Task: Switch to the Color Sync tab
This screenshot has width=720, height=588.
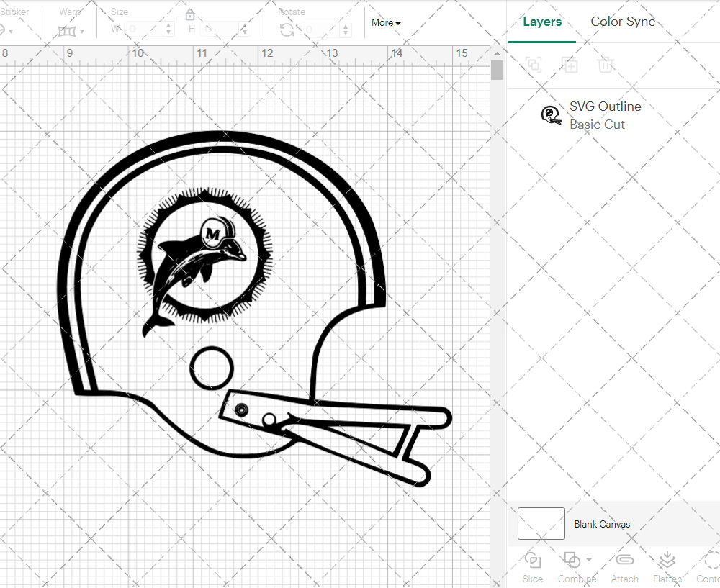Action: coord(623,22)
